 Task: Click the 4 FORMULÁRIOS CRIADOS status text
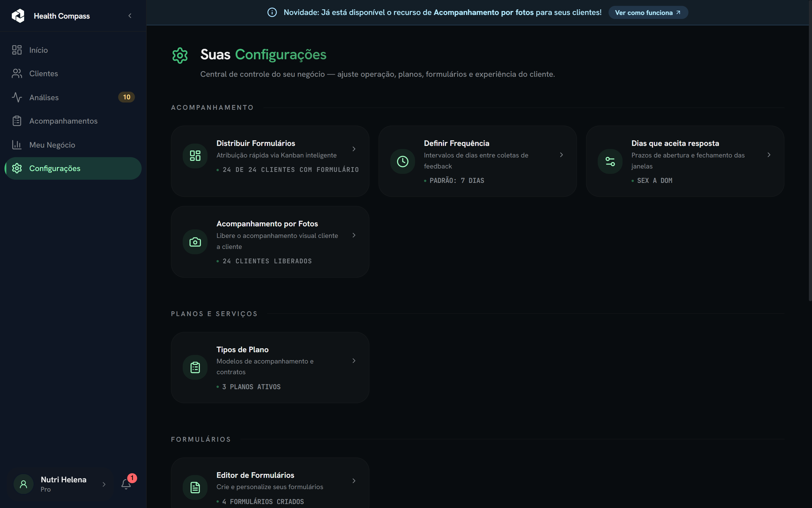point(263,502)
